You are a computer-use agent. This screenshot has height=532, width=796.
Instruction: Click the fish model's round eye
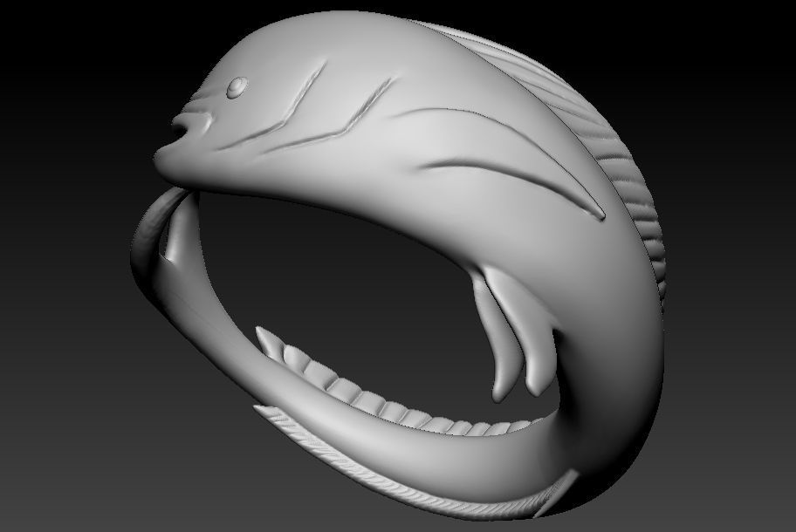[x=237, y=87]
